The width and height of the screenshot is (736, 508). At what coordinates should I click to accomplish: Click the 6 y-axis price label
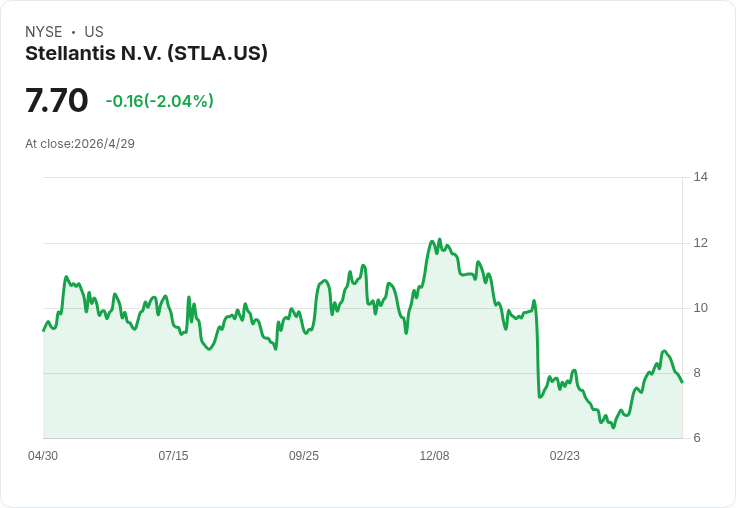697,438
